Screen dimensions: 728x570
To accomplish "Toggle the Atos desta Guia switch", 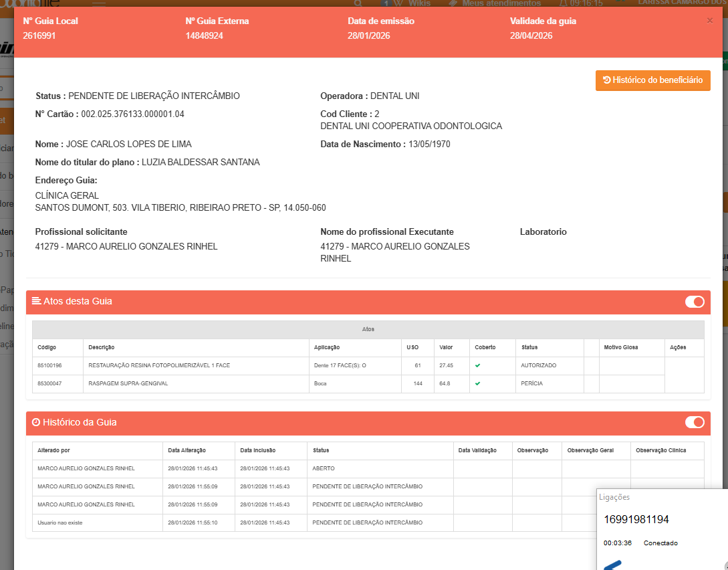I will point(695,302).
